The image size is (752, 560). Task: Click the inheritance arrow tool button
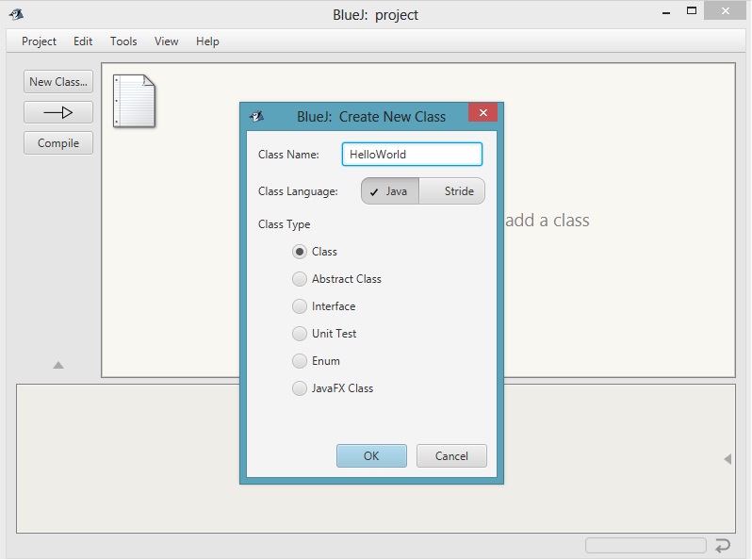58,113
